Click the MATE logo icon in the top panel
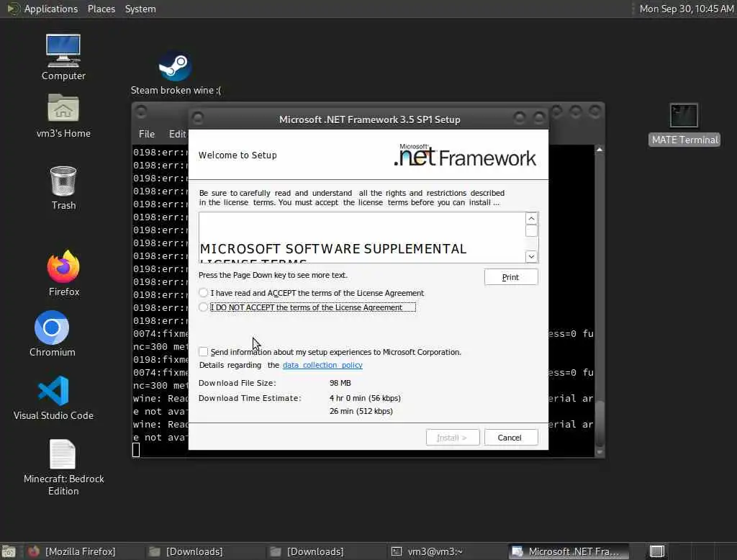 click(x=13, y=9)
